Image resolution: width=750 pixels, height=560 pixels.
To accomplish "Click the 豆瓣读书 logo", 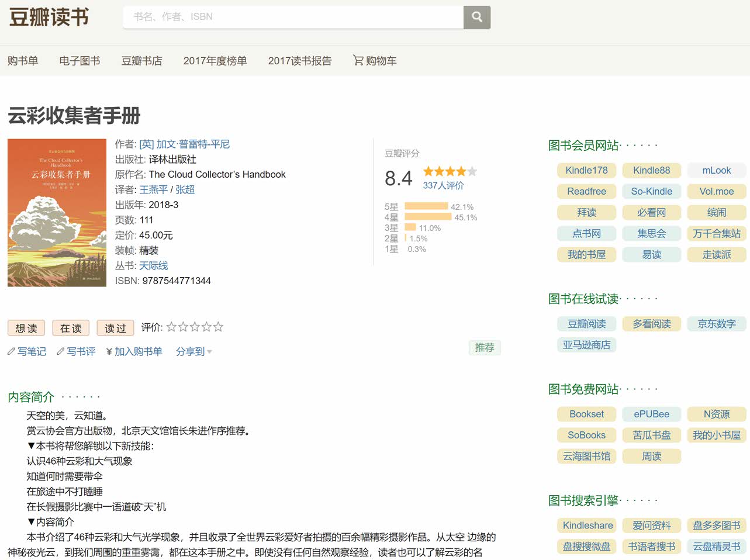I will [49, 17].
